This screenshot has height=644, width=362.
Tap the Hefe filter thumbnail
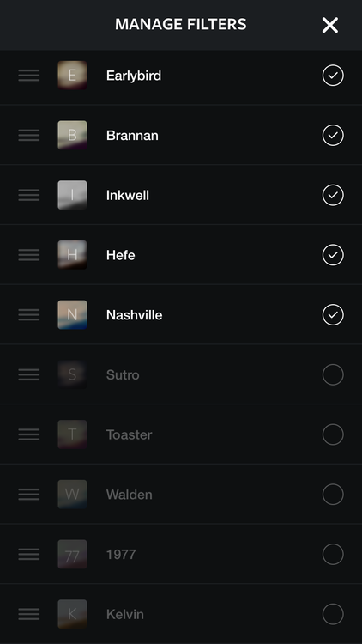[72, 255]
